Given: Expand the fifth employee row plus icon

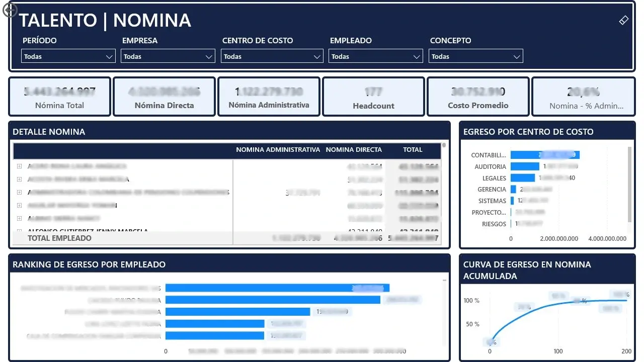Looking at the screenshot, I should click(20, 218).
